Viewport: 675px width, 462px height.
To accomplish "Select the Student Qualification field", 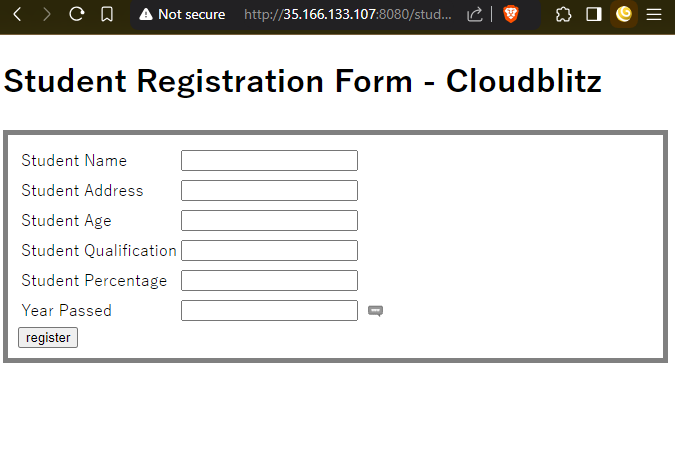I will (x=269, y=251).
